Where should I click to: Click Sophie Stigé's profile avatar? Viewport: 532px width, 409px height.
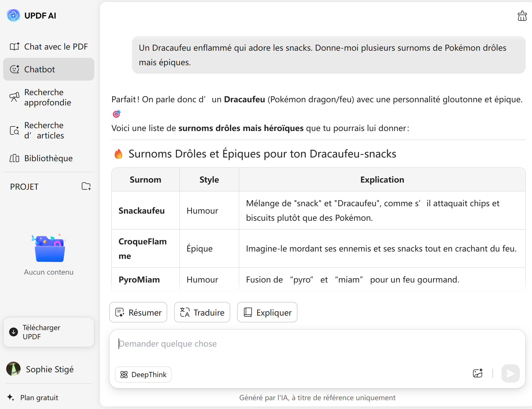13,369
